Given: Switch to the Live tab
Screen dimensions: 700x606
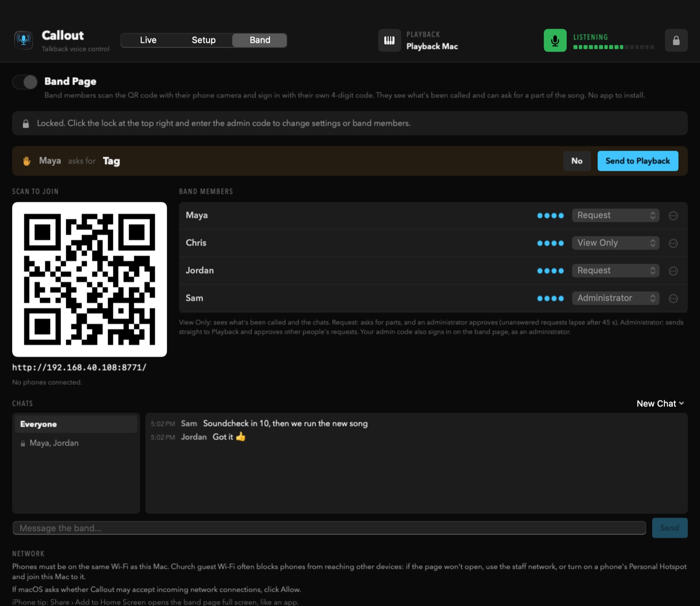Looking at the screenshot, I should click(x=148, y=40).
